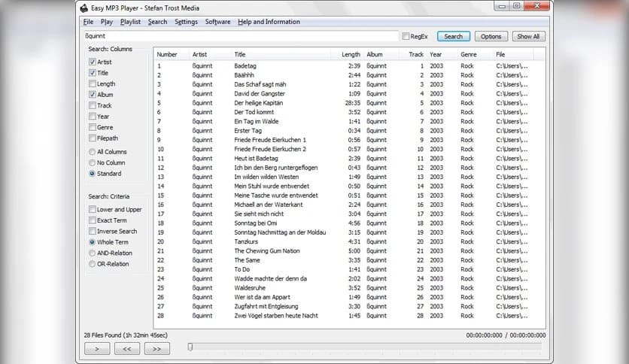
Task: Enable Inverse Search criteria
Action: (x=93, y=231)
